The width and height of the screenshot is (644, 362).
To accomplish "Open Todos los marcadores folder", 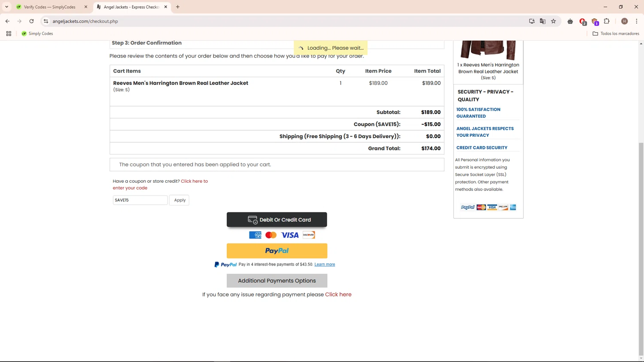I will (616, 33).
